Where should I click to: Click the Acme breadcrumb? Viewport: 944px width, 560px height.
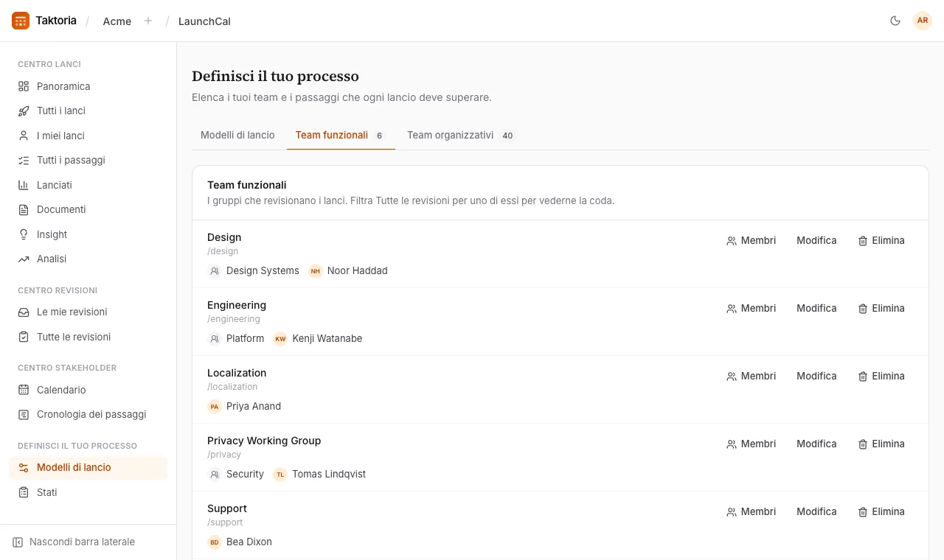[x=117, y=21]
